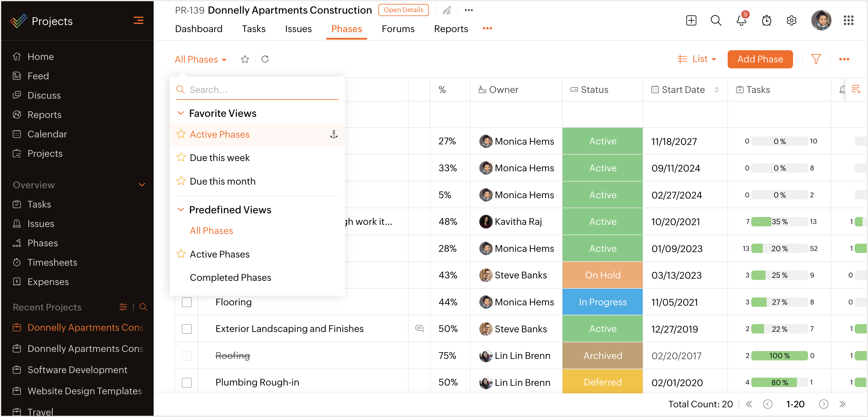Click quick add plus icon in header
This screenshot has width=868, height=417.
[x=691, y=21]
